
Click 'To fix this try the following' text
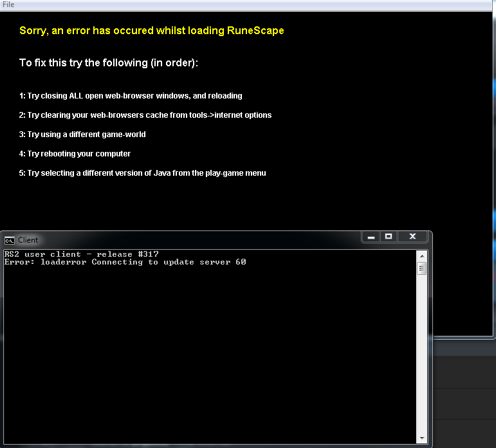click(109, 62)
